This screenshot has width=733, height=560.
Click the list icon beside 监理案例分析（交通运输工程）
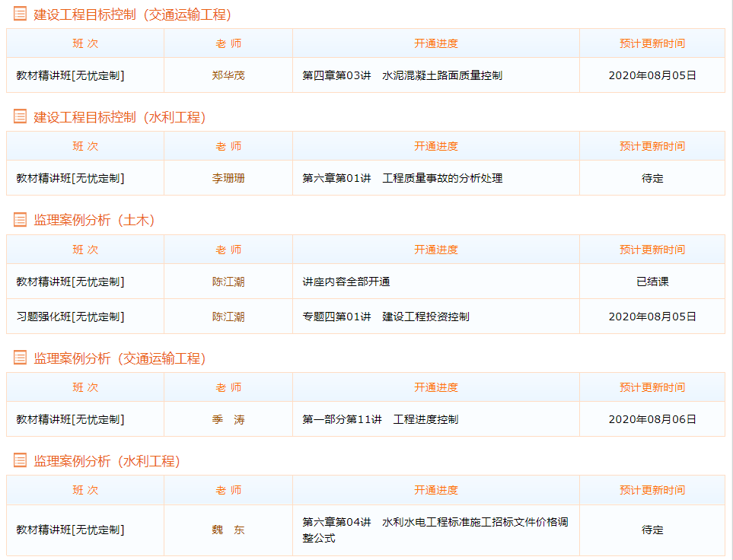coord(20,358)
